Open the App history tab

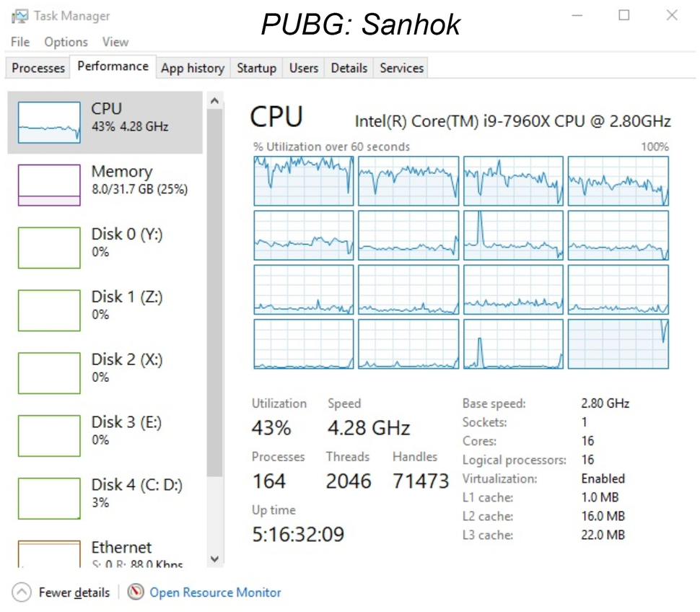[192, 68]
